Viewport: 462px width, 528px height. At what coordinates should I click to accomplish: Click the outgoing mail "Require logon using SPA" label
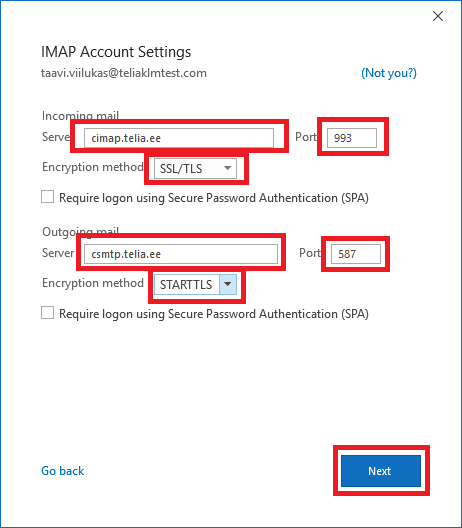pos(214,314)
